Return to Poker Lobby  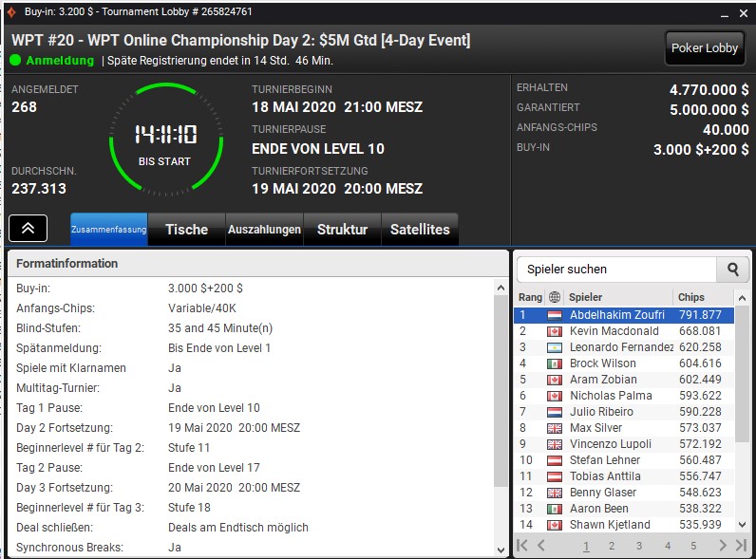pos(705,48)
